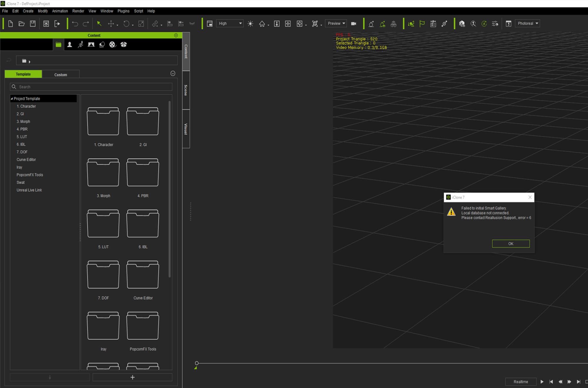The image size is (588, 388).
Task: Select 'PopcornFX Tools' in the tree
Action: click(30, 175)
